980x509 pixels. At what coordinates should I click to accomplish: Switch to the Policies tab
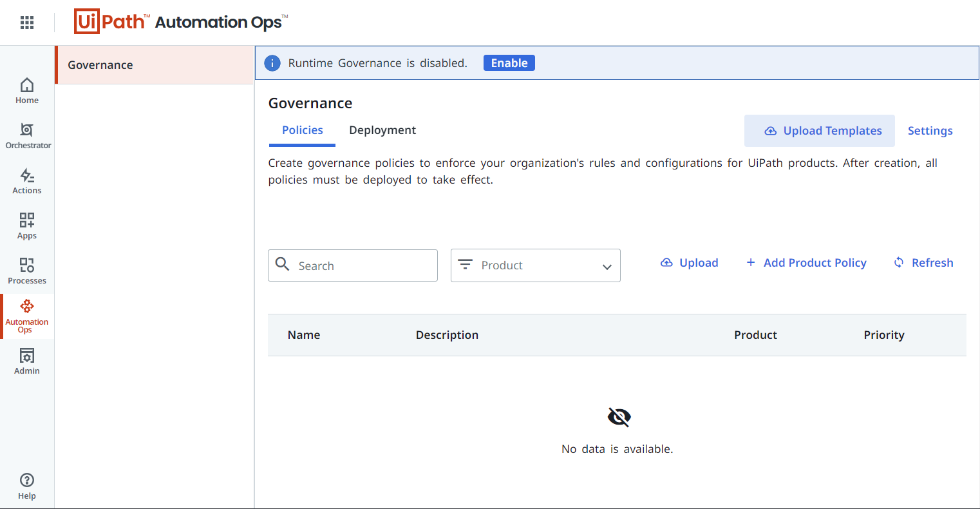click(x=302, y=130)
